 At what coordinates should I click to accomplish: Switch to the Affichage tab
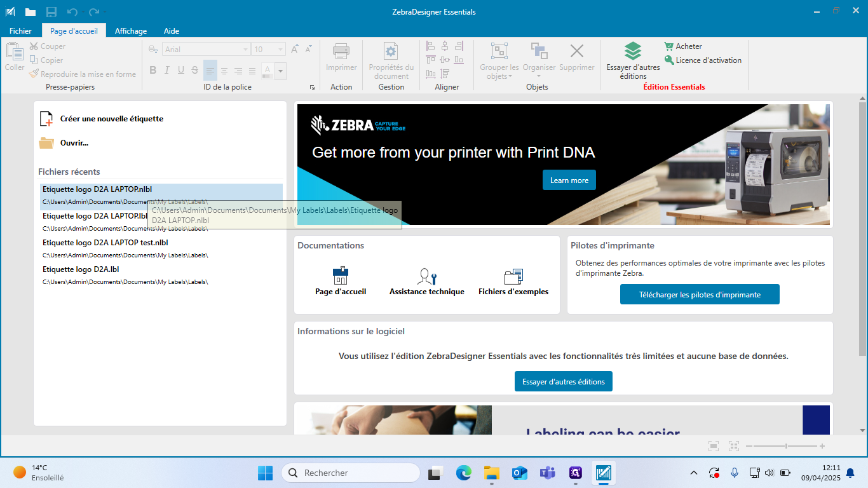click(131, 30)
